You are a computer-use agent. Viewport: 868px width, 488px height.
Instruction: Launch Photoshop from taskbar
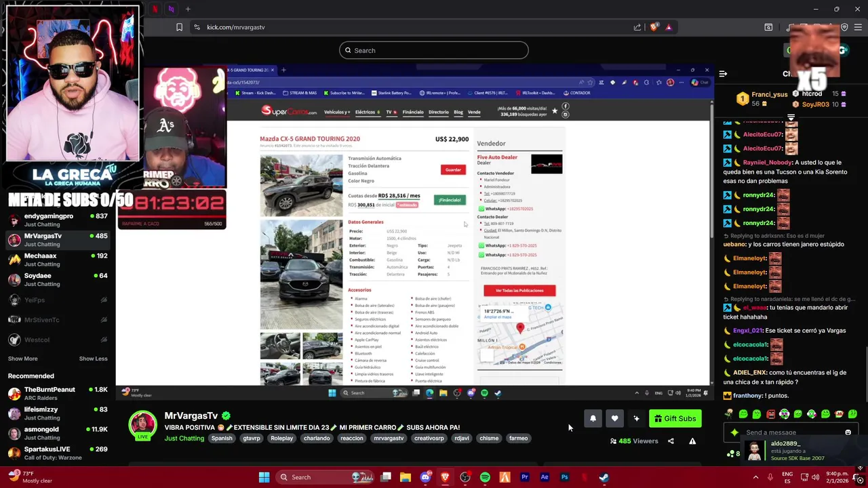point(564,477)
